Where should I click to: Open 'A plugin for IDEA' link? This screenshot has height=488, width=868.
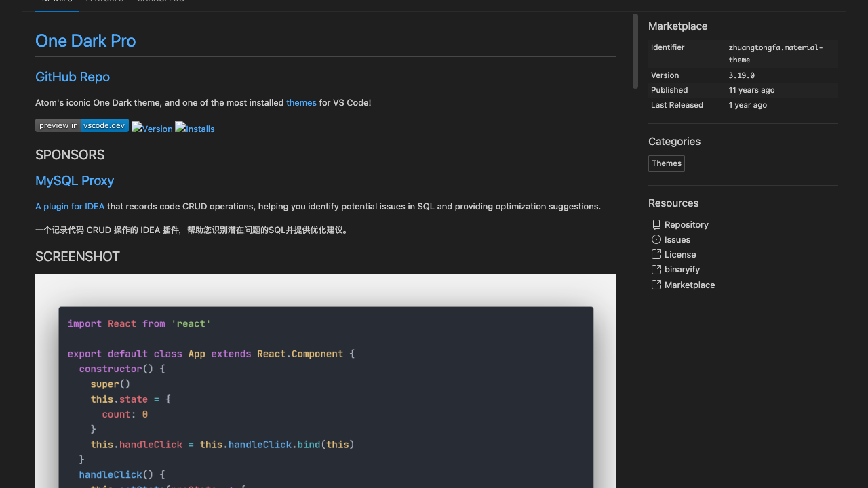tap(70, 206)
